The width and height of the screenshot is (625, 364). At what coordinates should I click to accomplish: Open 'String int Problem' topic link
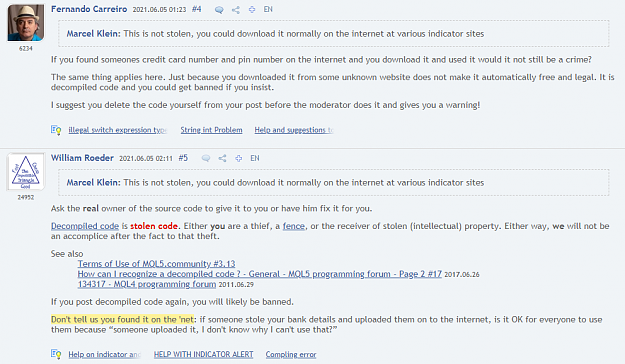coord(211,130)
